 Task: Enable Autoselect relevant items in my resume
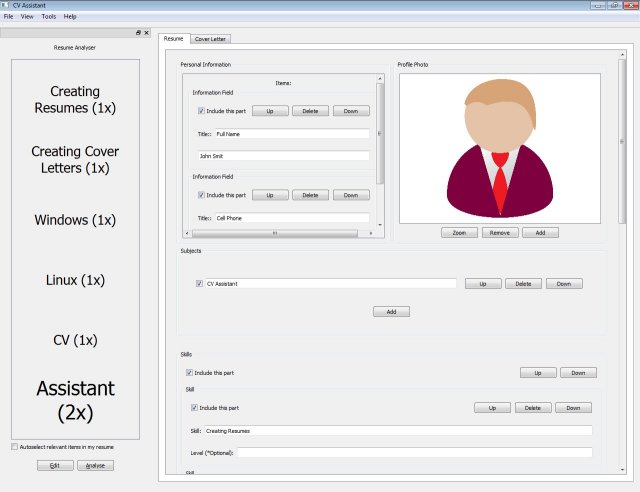[x=15, y=447]
